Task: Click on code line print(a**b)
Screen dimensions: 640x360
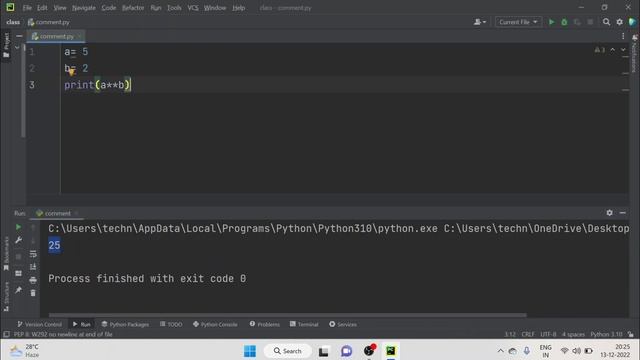Action: (97, 85)
